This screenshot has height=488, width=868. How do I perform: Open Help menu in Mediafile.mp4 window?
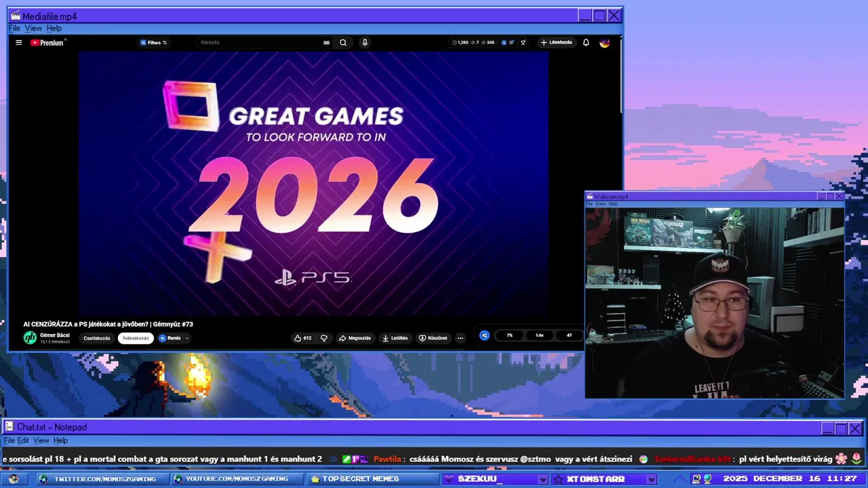click(x=54, y=28)
